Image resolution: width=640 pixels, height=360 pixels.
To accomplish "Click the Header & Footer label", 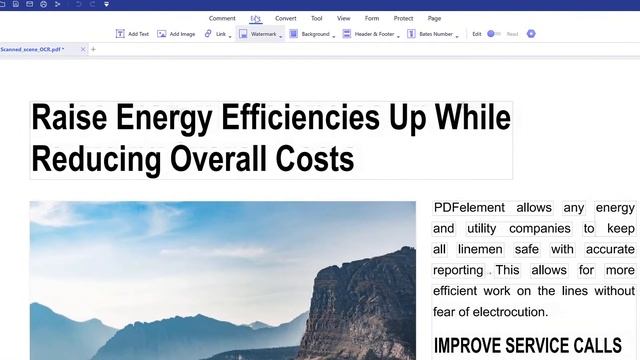I will point(374,34).
